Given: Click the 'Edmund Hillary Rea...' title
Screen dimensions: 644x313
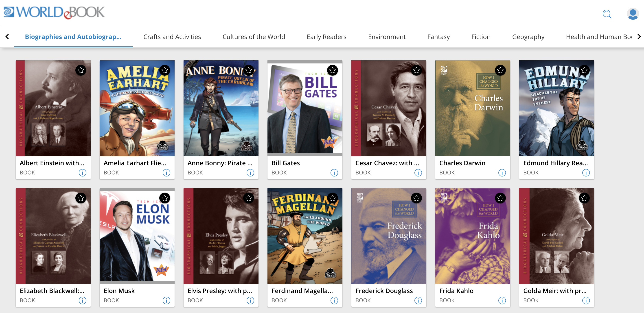Looking at the screenshot, I should tap(556, 163).
